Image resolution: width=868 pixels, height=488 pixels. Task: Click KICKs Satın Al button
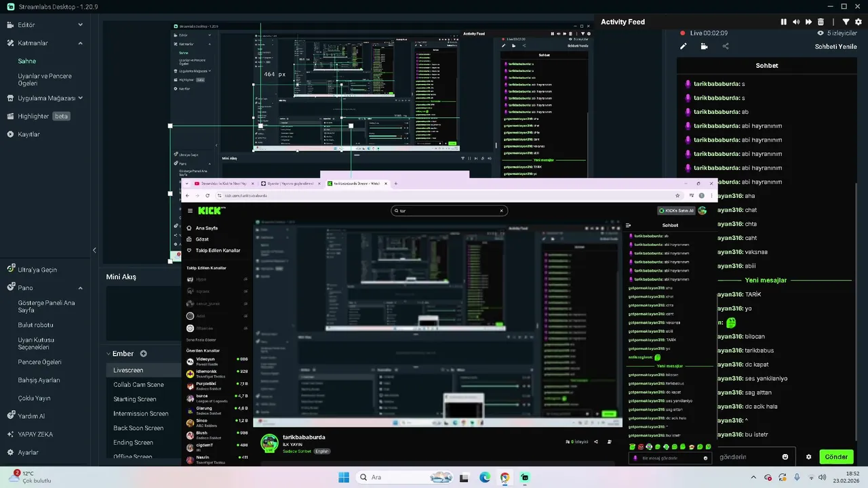677,211
